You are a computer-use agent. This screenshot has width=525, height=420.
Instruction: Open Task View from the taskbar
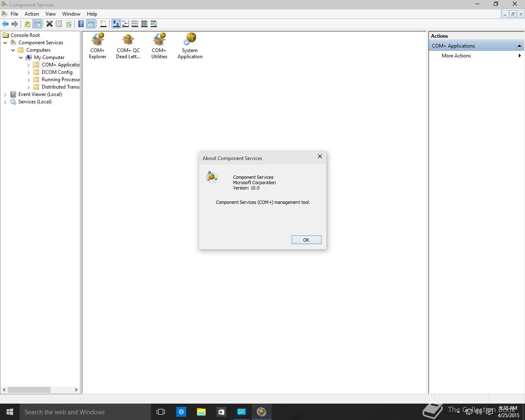[161, 412]
